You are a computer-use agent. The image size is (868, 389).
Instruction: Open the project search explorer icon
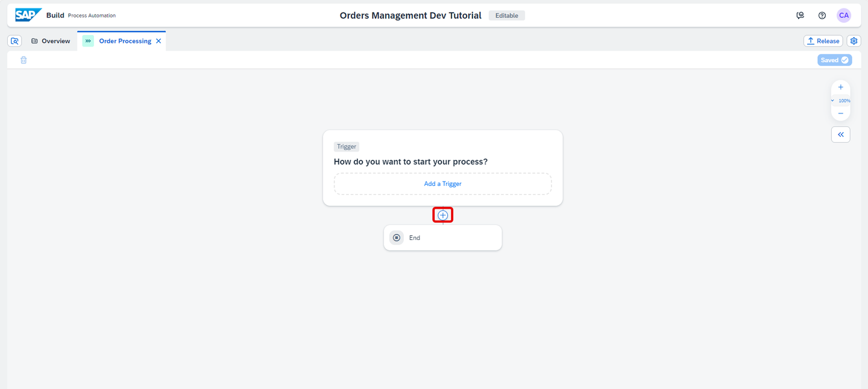coord(15,41)
